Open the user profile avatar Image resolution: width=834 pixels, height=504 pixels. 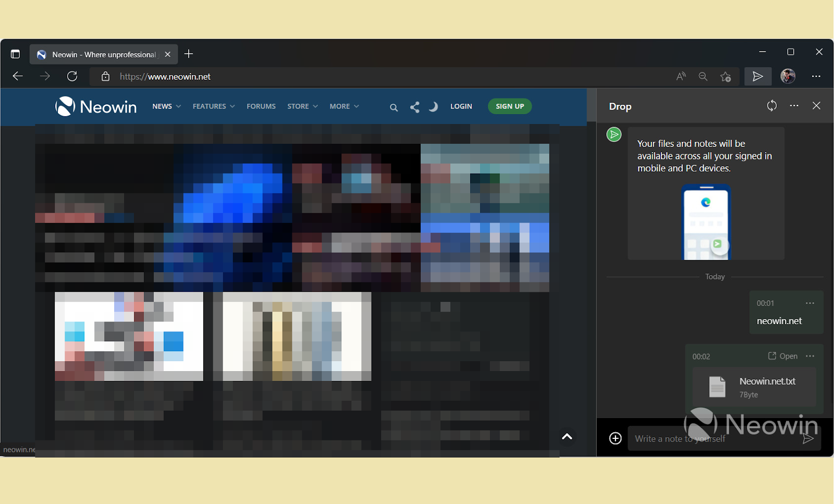pyautogui.click(x=788, y=76)
